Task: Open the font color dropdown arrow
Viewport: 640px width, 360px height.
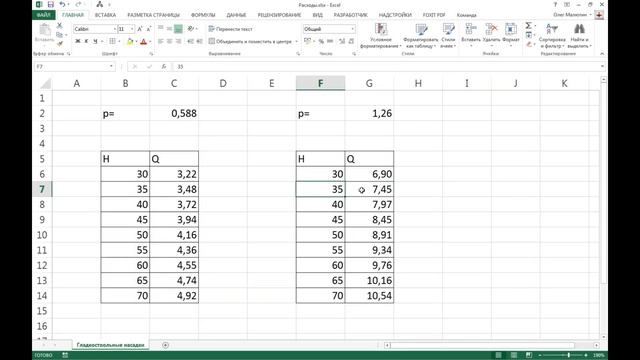Action: click(x=150, y=41)
